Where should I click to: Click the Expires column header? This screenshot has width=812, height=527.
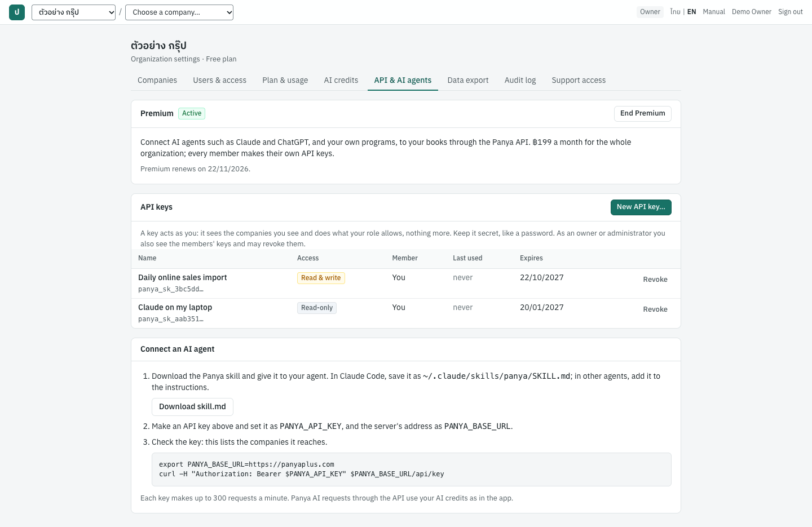pos(531,258)
